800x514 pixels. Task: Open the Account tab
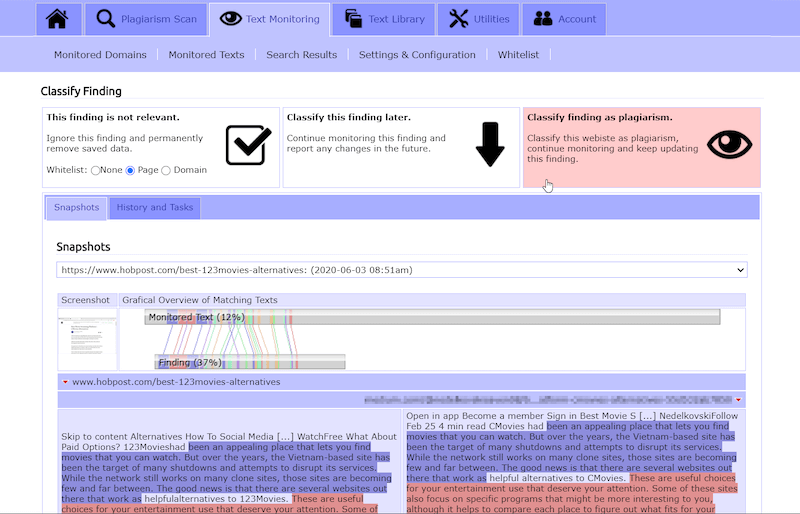coord(564,19)
